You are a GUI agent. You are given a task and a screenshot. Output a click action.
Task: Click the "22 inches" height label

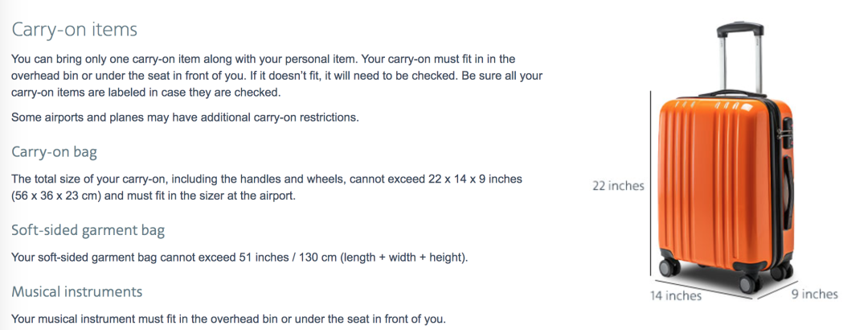tap(618, 186)
